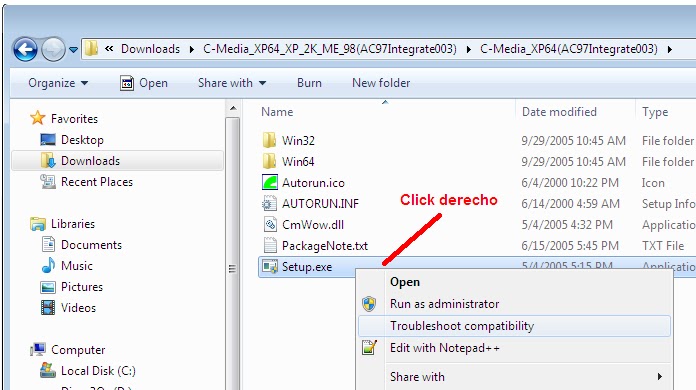Select Downloads in navigation pane
This screenshot has height=390, width=696.
[90, 161]
